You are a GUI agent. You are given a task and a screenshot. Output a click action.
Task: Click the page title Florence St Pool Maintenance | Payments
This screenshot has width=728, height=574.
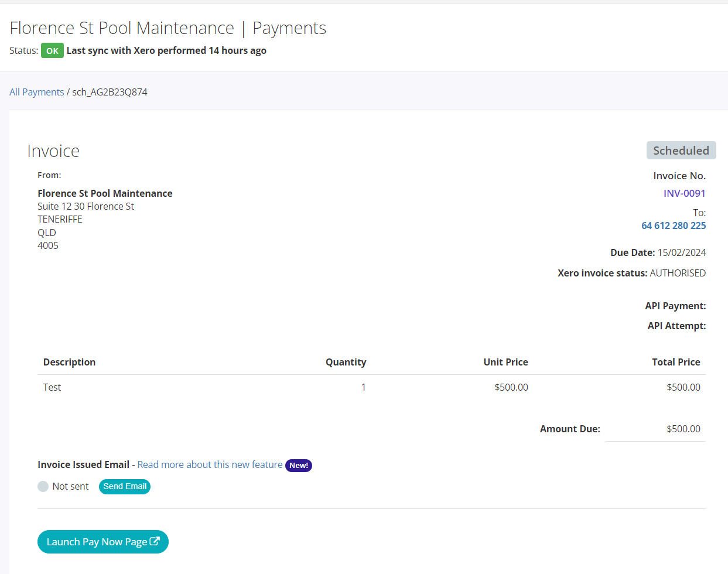tap(168, 28)
